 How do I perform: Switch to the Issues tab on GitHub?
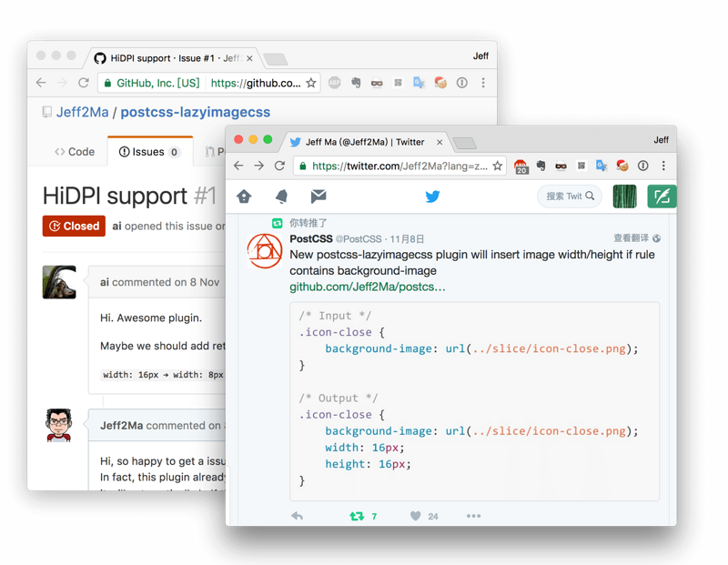[x=148, y=152]
